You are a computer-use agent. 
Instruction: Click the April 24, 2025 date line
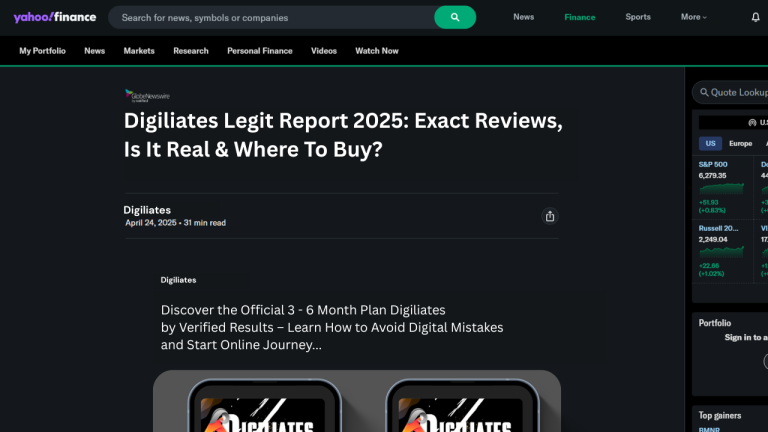175,223
